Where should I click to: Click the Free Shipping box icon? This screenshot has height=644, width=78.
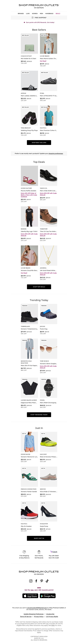[x=24, y=551]
